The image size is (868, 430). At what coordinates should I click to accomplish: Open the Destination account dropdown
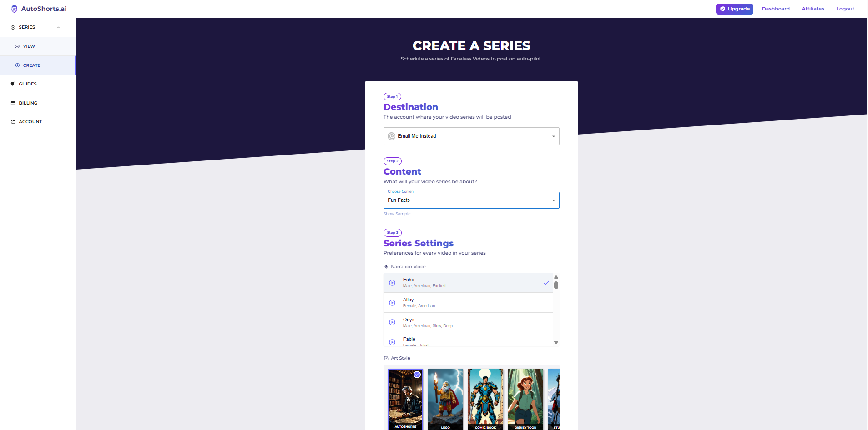471,136
